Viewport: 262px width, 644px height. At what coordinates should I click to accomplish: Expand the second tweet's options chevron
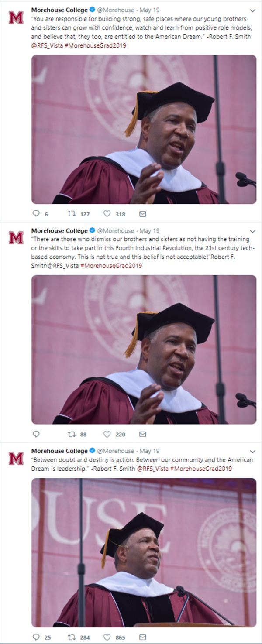[x=252, y=231]
